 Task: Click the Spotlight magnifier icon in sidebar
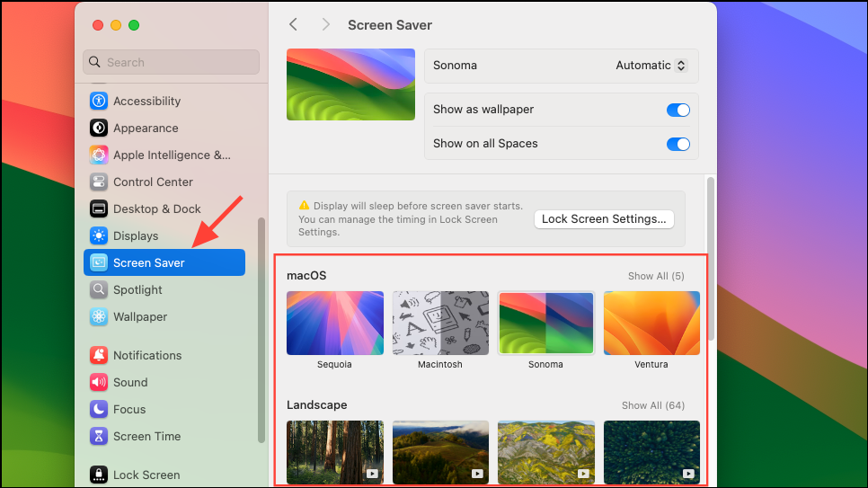click(x=99, y=289)
